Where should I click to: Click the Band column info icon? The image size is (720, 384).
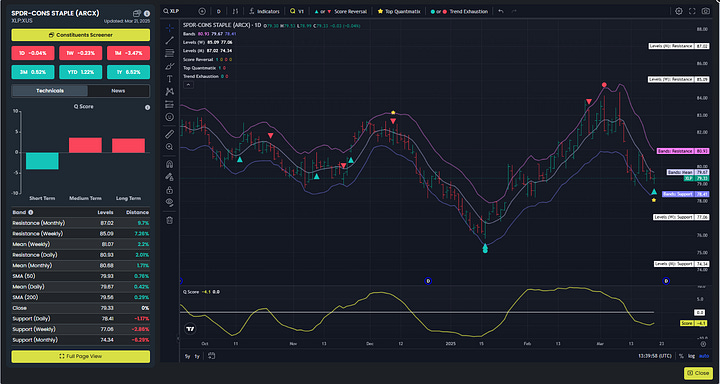[x=31, y=212]
